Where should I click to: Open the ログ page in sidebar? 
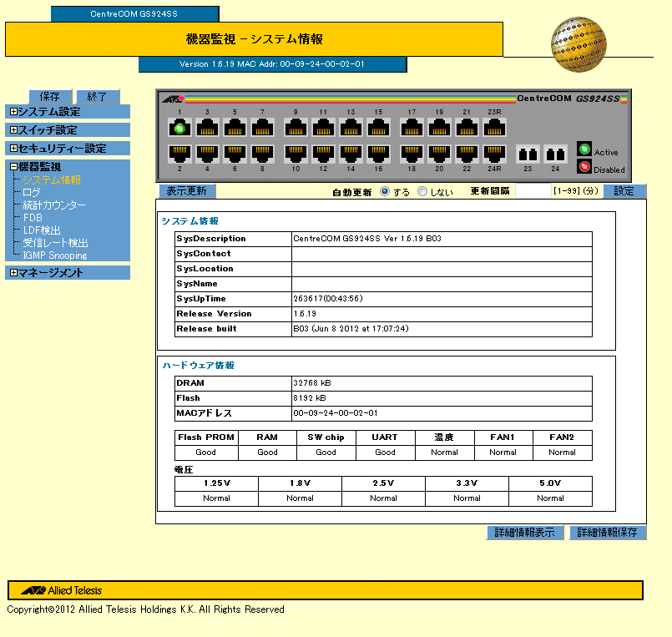(x=32, y=193)
